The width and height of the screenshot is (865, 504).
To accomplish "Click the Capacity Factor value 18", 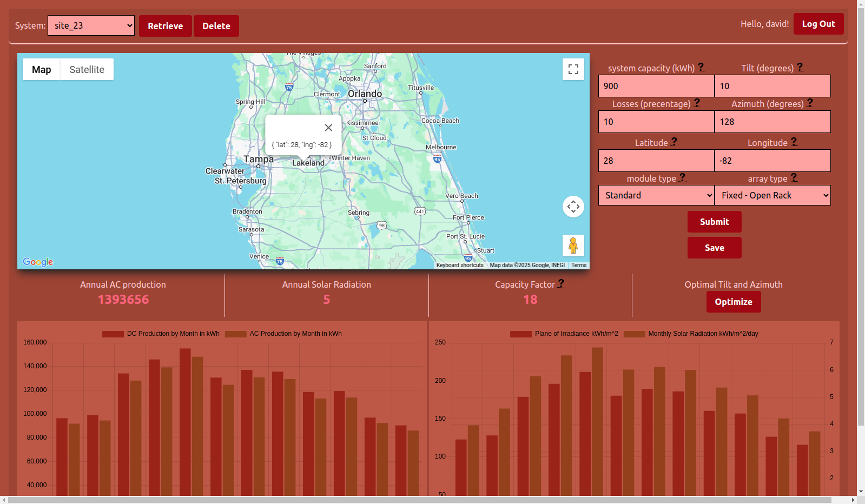I will point(530,300).
